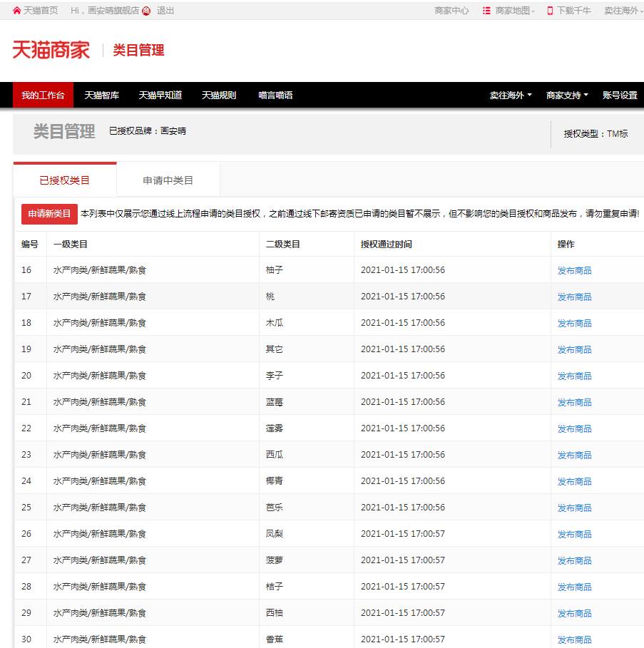Viewport: 644px width, 648px height.
Task: Click 发布商品 for row 30 香蕉
Action: pos(575,639)
